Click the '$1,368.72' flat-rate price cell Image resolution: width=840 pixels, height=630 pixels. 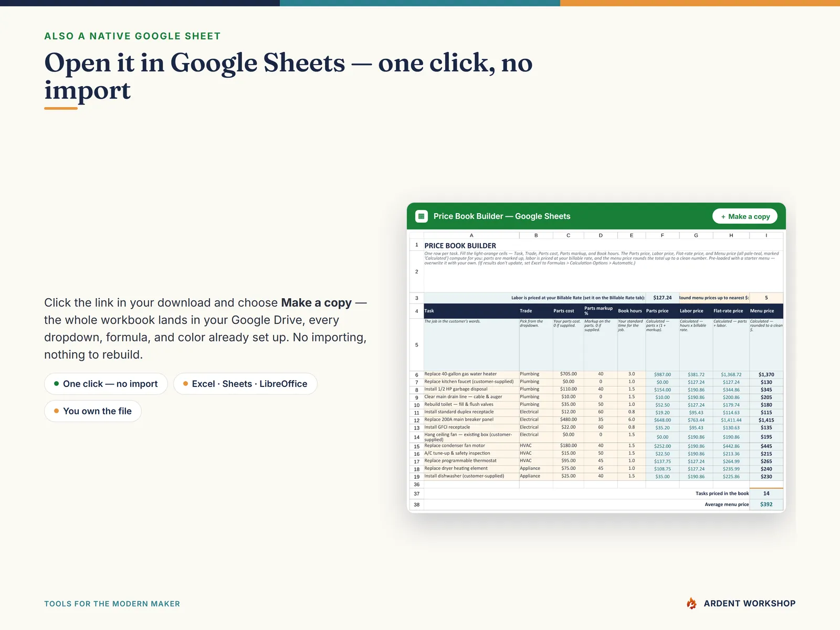coord(731,374)
